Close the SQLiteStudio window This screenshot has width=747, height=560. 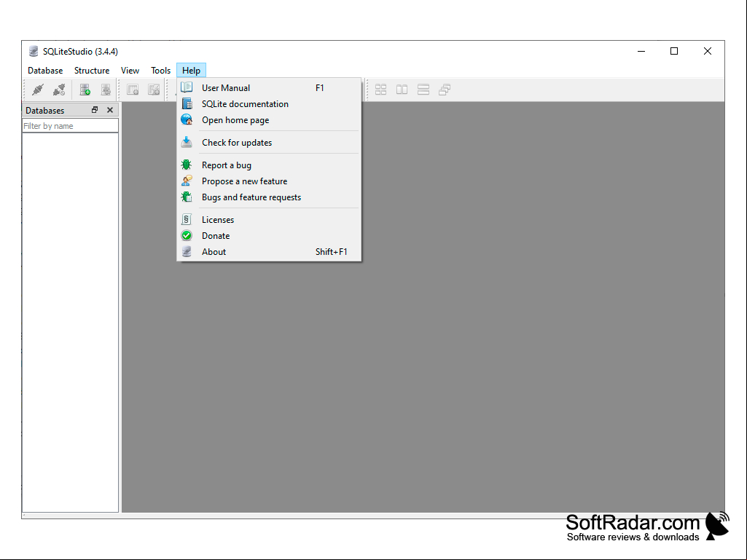tap(708, 52)
